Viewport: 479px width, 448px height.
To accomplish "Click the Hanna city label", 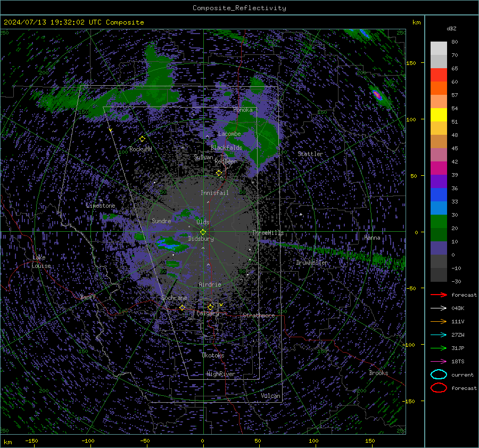I will click(x=372, y=238).
